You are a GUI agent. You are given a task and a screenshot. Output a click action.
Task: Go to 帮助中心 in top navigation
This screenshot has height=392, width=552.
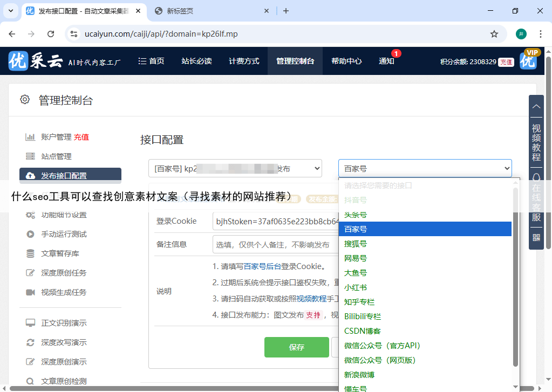tap(346, 61)
